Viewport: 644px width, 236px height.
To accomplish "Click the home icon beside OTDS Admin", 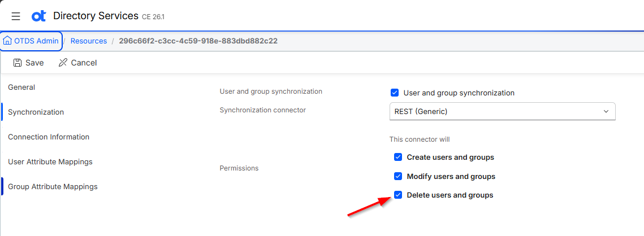I will coord(7,41).
